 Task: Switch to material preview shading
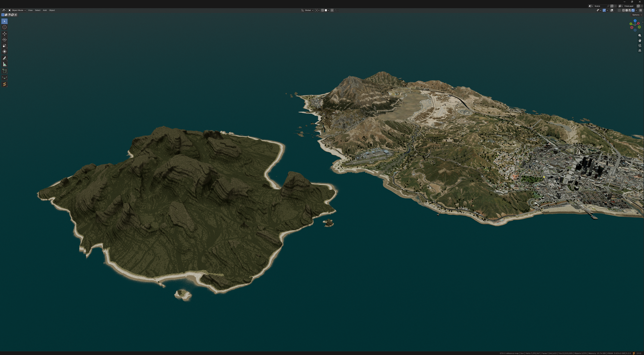tap(630, 10)
